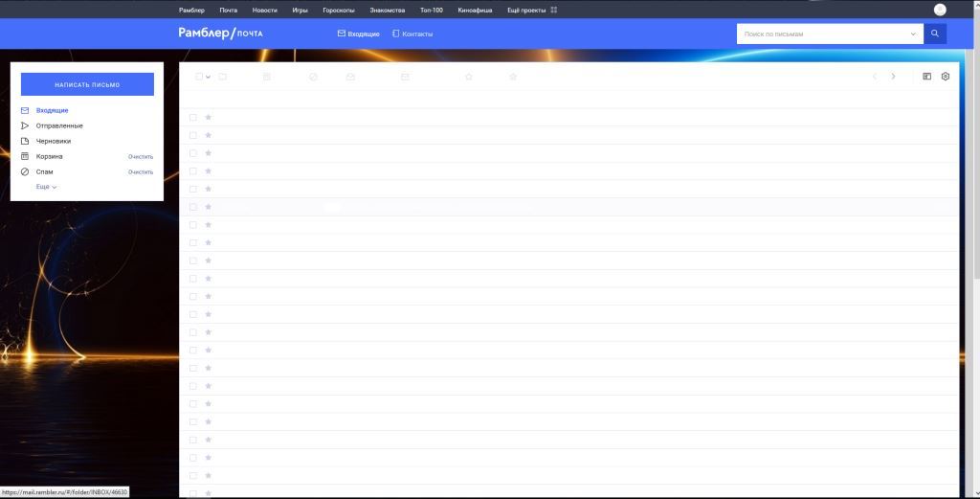This screenshot has height=499, width=980.
Task: Click the move-to-folder toolbar icon
Action: (x=222, y=77)
